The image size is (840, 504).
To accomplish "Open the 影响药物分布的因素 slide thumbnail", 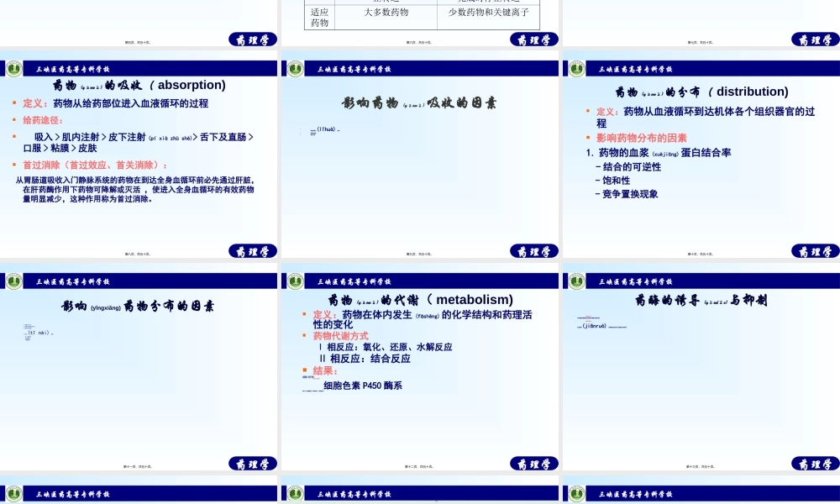I will point(139,367).
